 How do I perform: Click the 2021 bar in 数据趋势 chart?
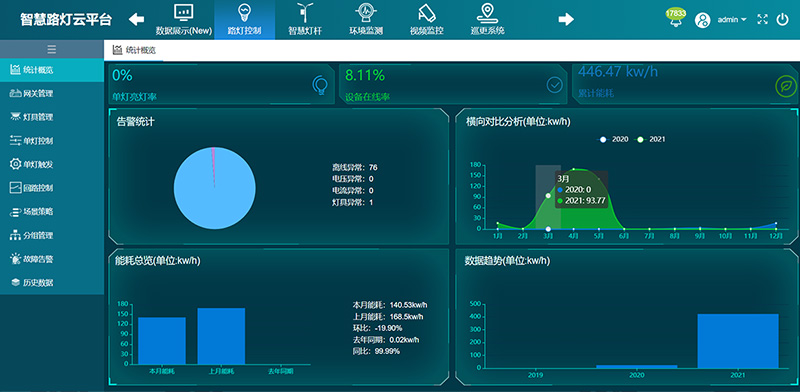point(738,341)
